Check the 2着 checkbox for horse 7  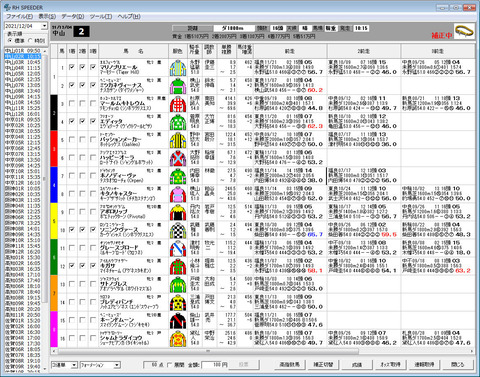[82, 176]
